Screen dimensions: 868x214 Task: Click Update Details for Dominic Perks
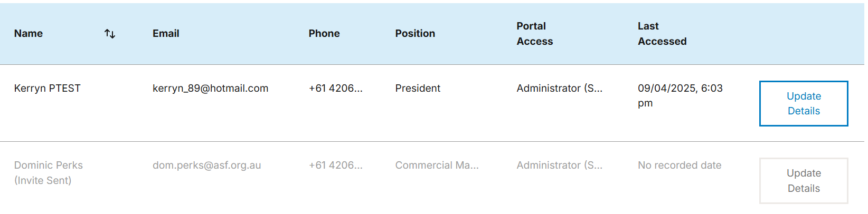[x=804, y=181]
